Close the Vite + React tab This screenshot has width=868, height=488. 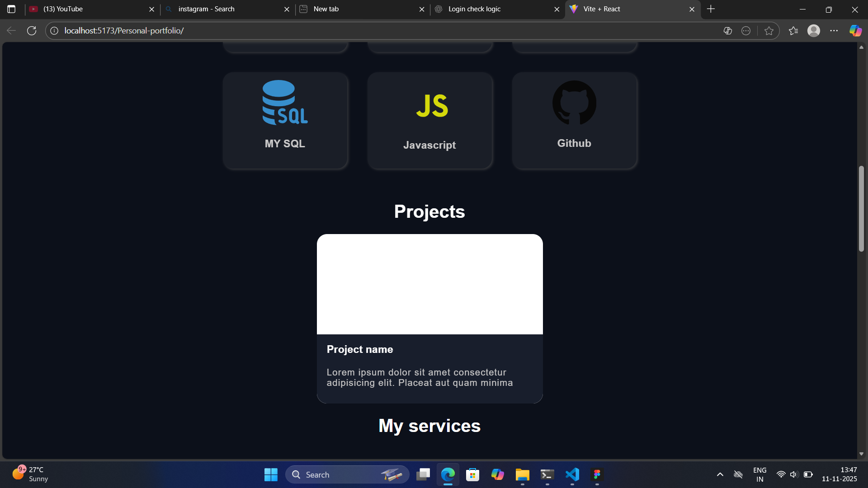692,9
